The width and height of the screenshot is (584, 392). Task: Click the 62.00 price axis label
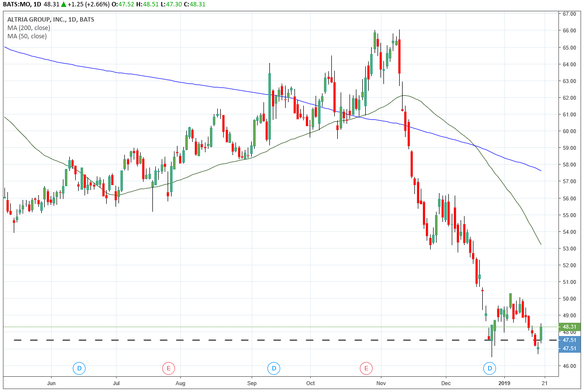pyautogui.click(x=569, y=98)
